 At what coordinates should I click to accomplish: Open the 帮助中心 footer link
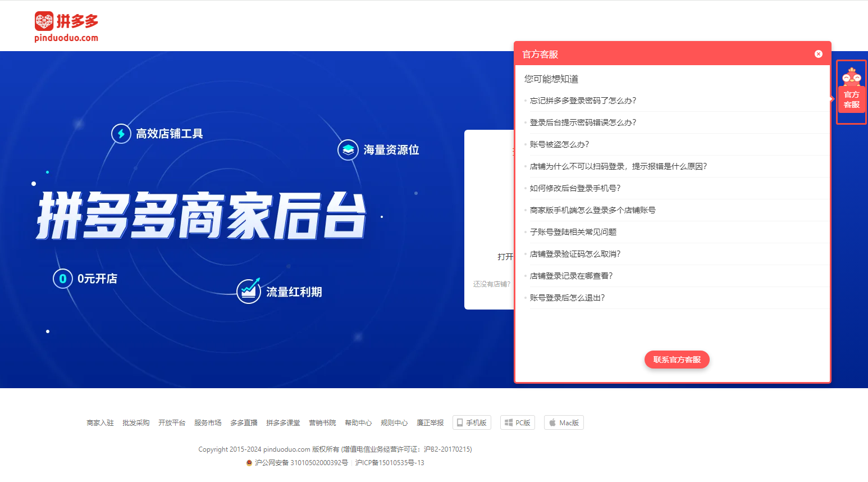pos(358,423)
